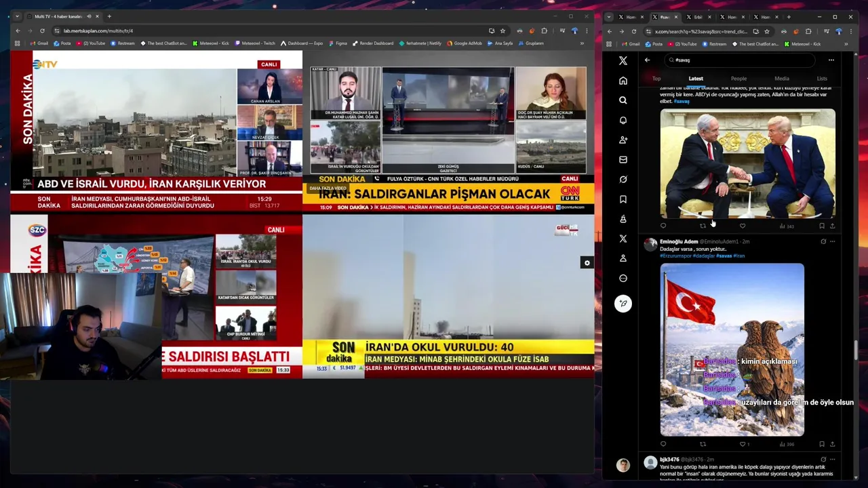This screenshot has width=868, height=488.
Task: Switch to Top results tab
Action: tap(656, 79)
